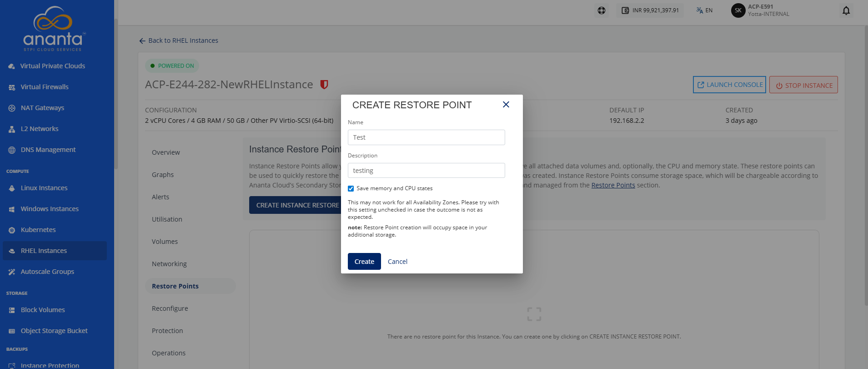The image size is (868, 369).
Task: Switch to the Alerts tab
Action: (161, 197)
